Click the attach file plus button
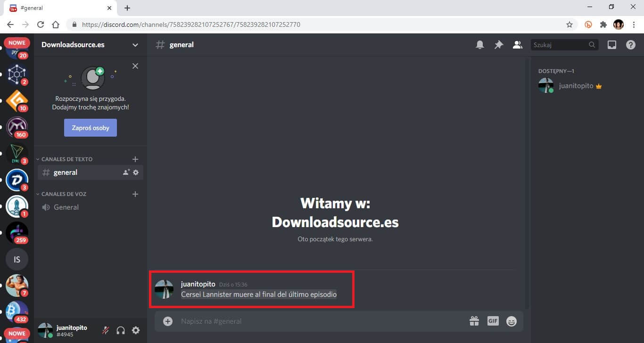Viewport: 644px width, 343px height. point(168,321)
